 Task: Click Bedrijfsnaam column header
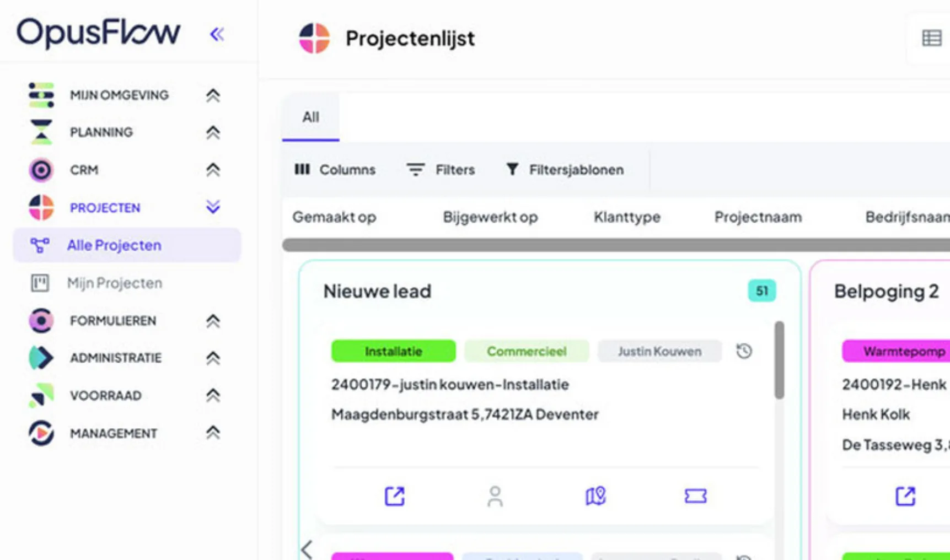click(908, 217)
